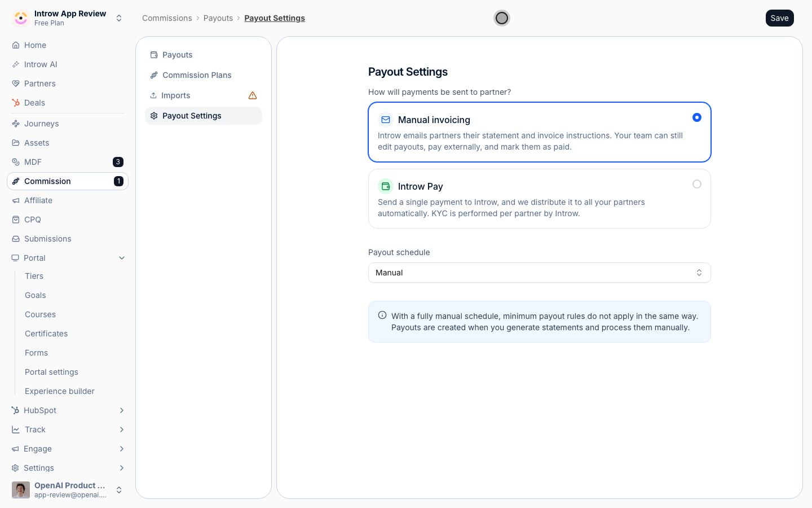
Task: Expand the Track section chevron
Action: point(122,430)
